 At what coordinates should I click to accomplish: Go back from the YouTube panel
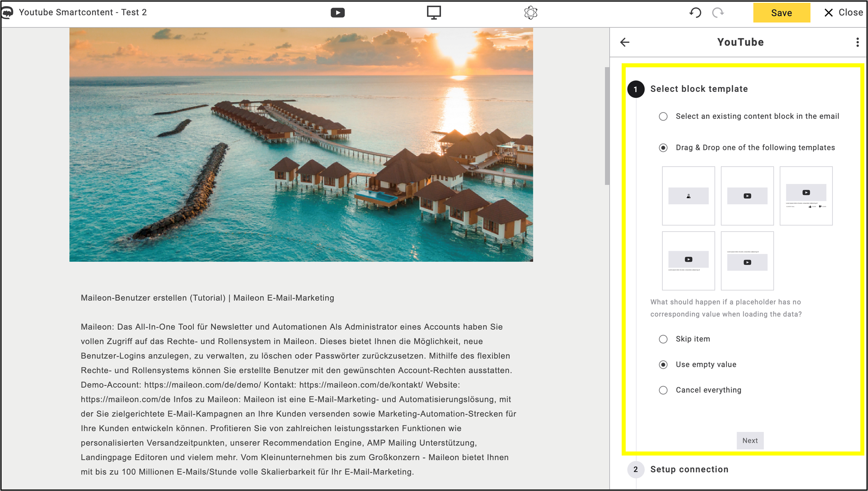[624, 42]
